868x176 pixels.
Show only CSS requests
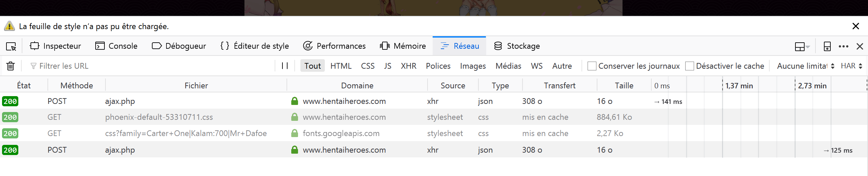coord(368,66)
